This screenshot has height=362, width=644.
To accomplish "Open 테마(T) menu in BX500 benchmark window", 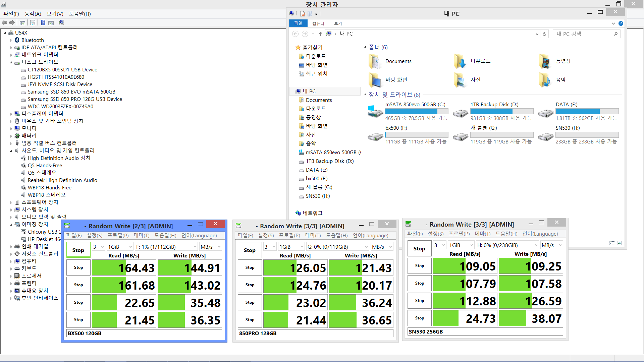I will pyautogui.click(x=142, y=236).
